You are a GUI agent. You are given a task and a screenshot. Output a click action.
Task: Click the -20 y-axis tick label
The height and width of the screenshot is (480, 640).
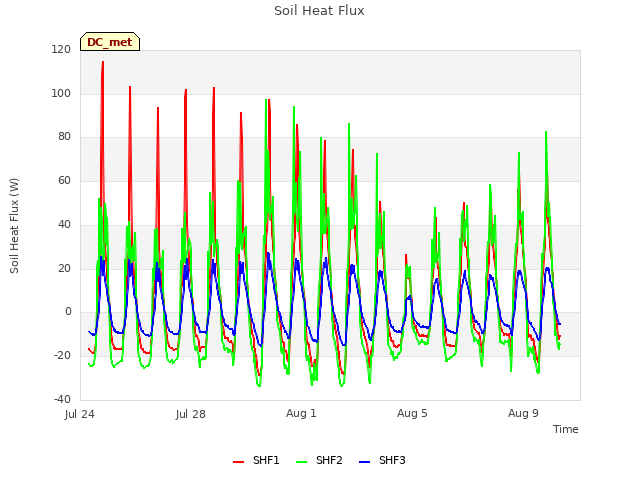tap(62, 356)
